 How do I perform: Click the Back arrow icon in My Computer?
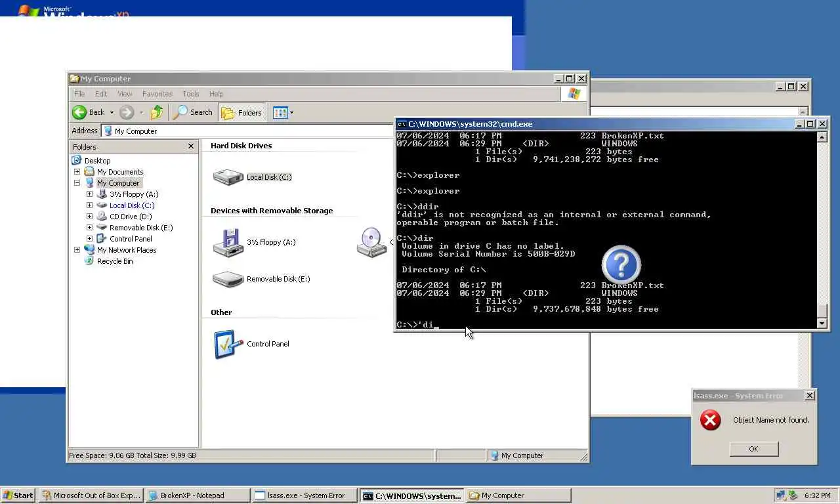coord(79,112)
